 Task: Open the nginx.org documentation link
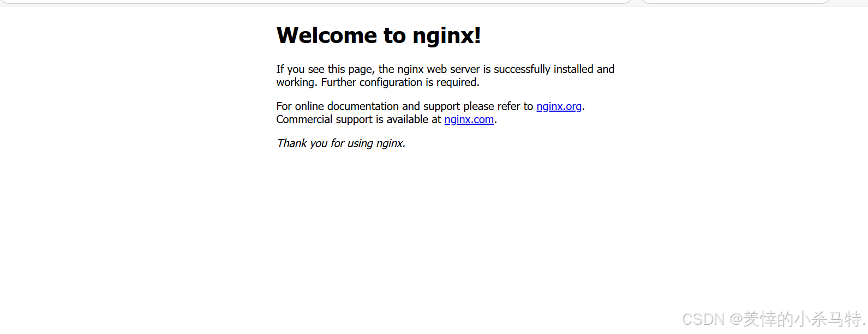[x=559, y=106]
